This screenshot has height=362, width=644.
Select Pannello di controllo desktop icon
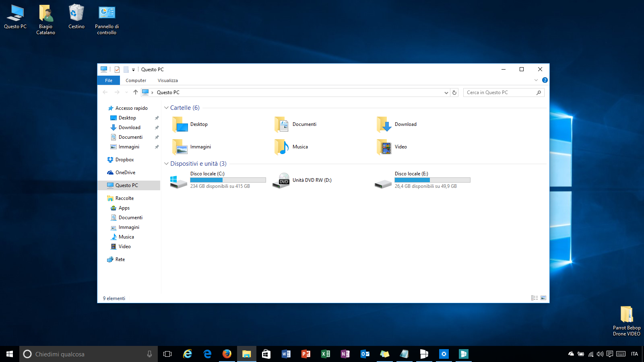(x=107, y=20)
